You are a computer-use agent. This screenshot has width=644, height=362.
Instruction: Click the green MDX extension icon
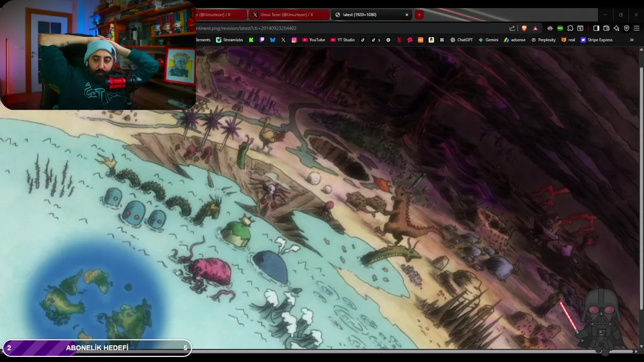[x=560, y=28]
